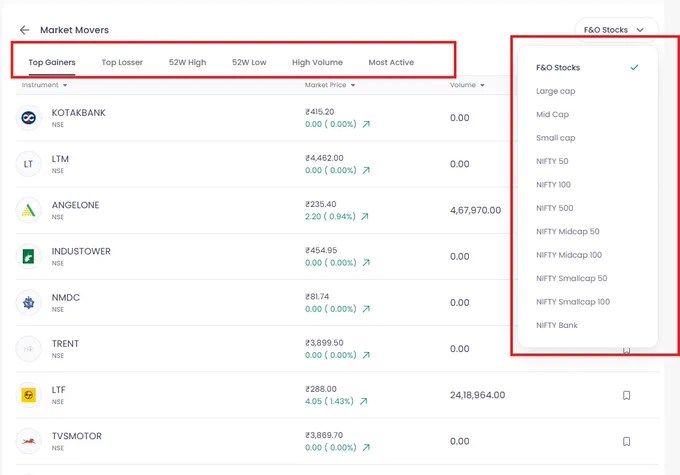
Task: Show the Most Active tab
Action: point(391,62)
